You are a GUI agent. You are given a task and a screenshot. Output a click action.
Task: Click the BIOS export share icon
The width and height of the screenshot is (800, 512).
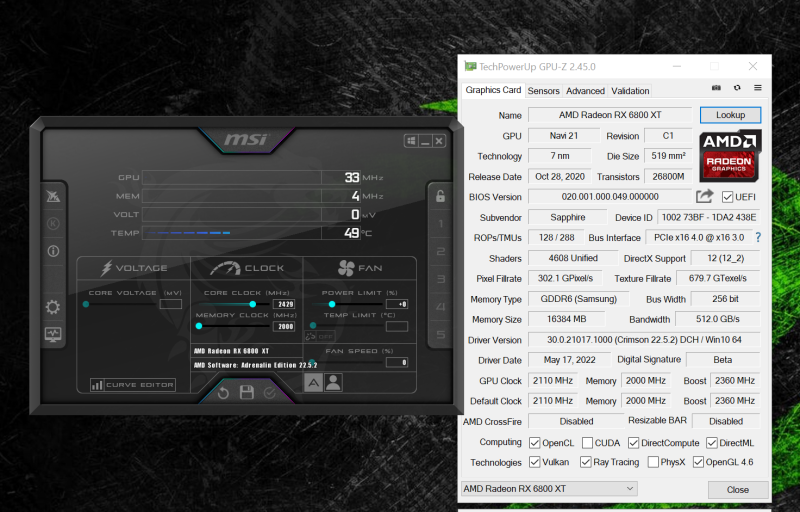705,197
